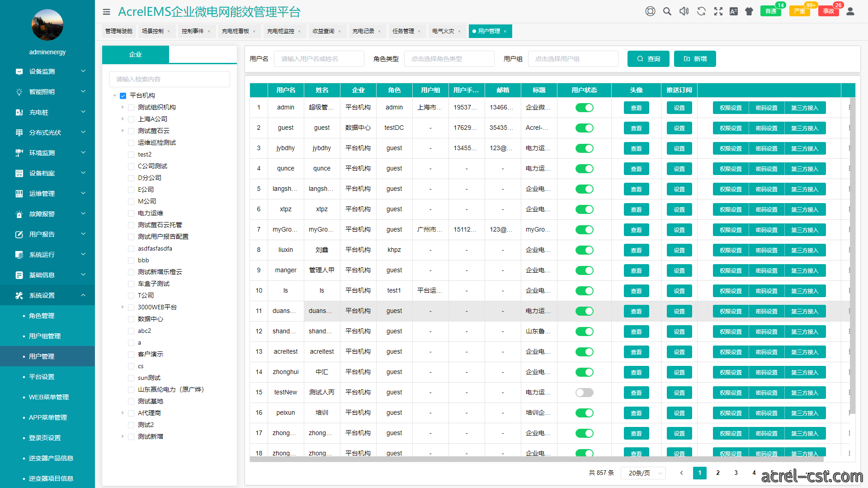This screenshot has width=868, height=488.
Task: Click 密码设置 for the guest user row
Action: 766,128
